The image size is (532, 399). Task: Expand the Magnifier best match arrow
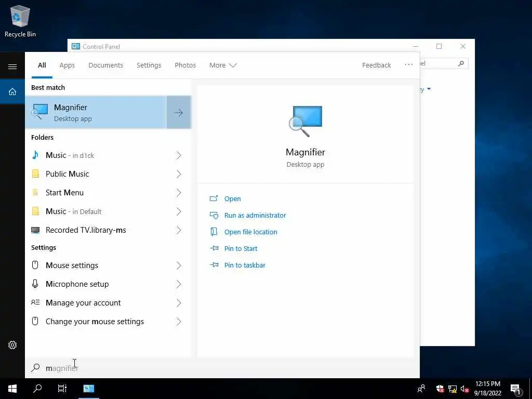pyautogui.click(x=179, y=112)
